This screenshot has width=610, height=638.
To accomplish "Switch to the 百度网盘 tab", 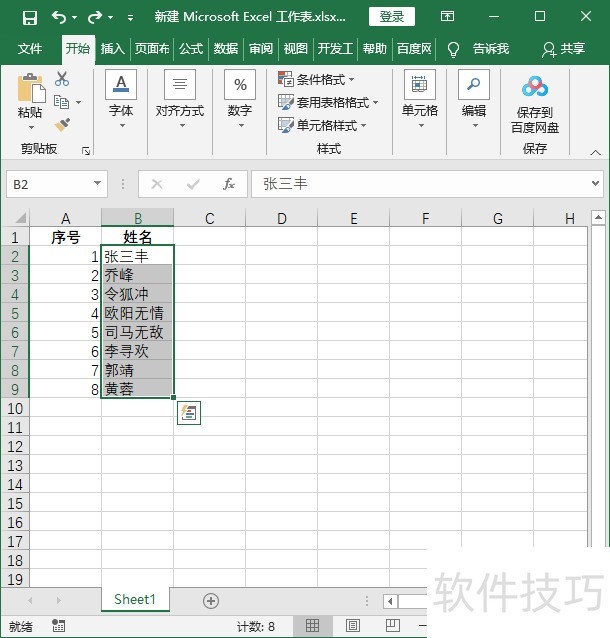I will pyautogui.click(x=414, y=49).
